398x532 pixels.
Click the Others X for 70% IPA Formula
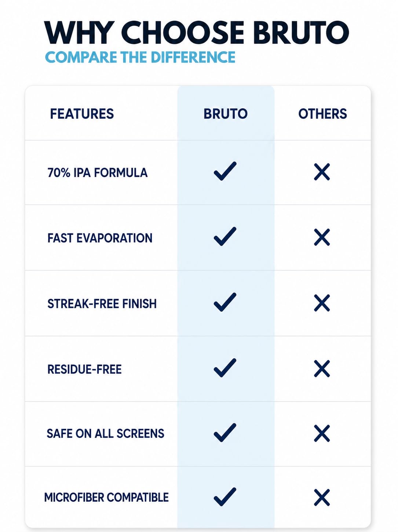[x=322, y=172]
